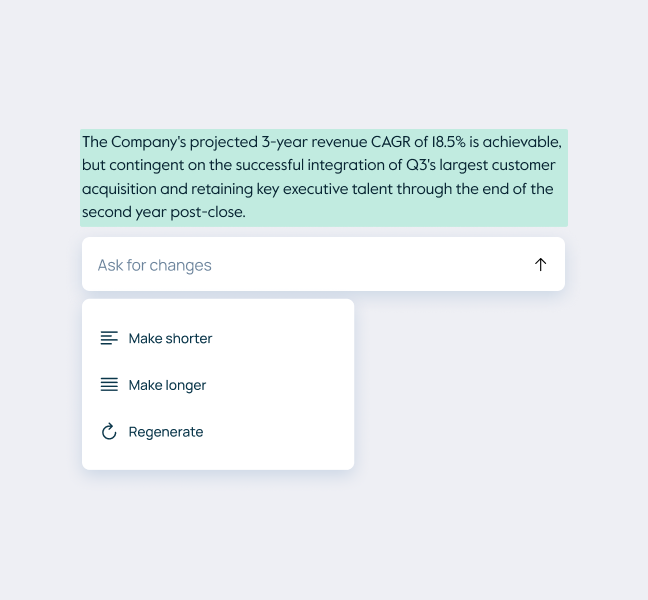Click the highlighted paragraph text block

(x=323, y=177)
